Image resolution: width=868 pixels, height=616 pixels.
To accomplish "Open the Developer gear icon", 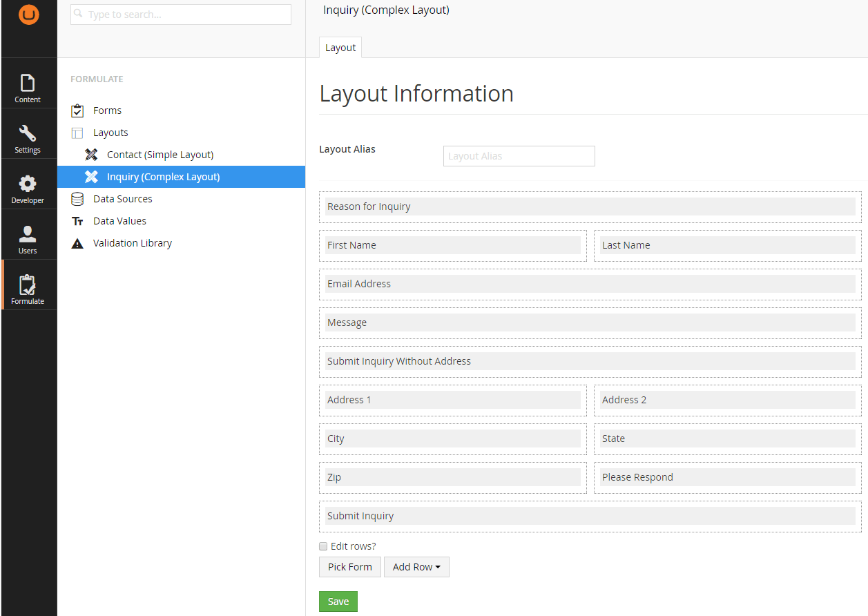I will (x=28, y=184).
